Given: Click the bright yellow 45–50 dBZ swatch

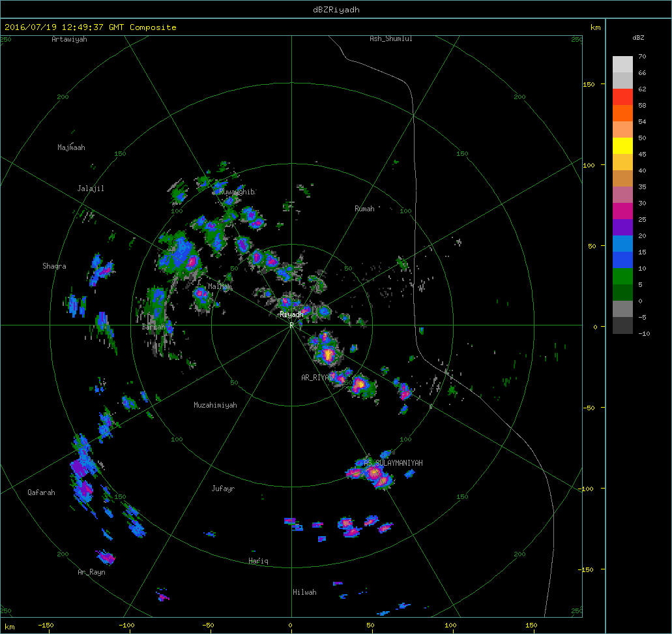Looking at the screenshot, I should pyautogui.click(x=622, y=146).
